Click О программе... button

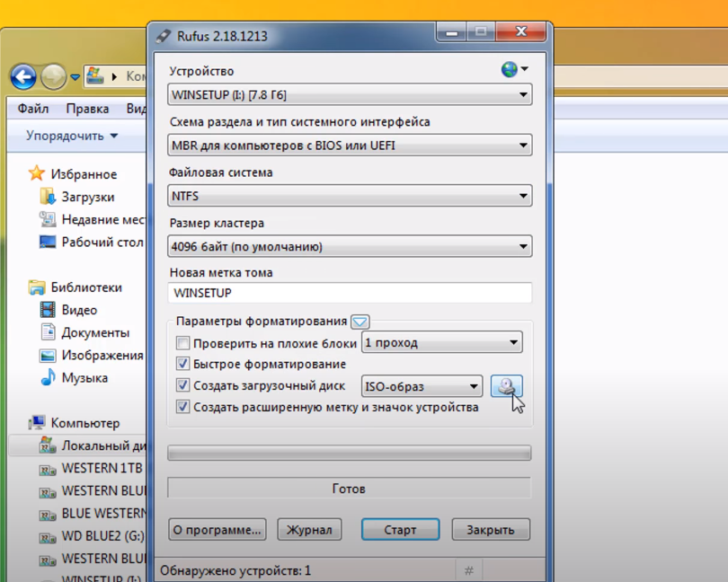point(217,530)
